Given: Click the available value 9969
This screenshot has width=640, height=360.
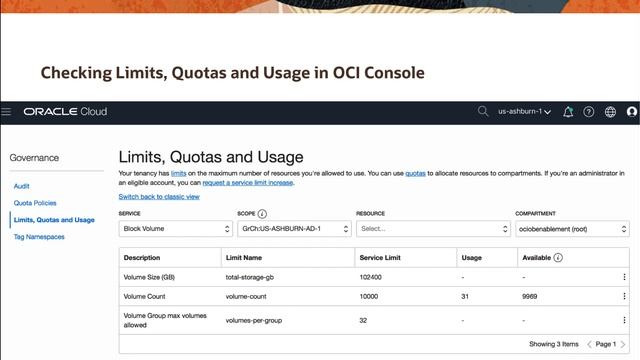Looking at the screenshot, I should (x=529, y=296).
